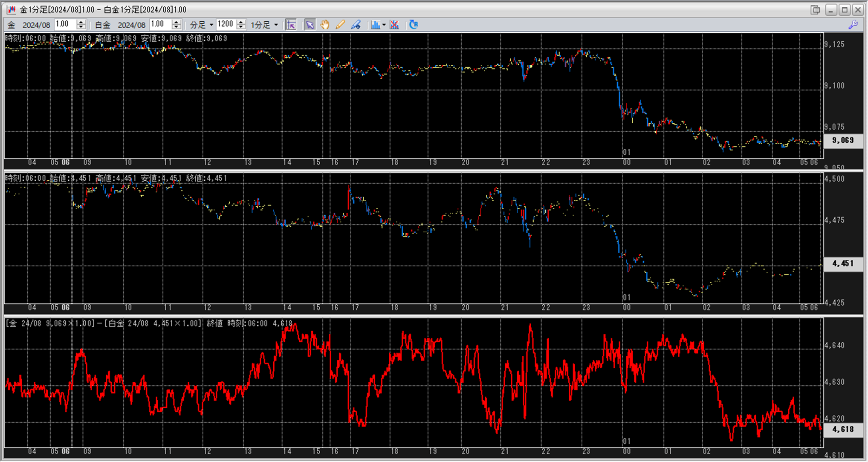This screenshot has width=868, height=462.
Task: Increase the 1200 bar count spinner
Action: pos(241,22)
